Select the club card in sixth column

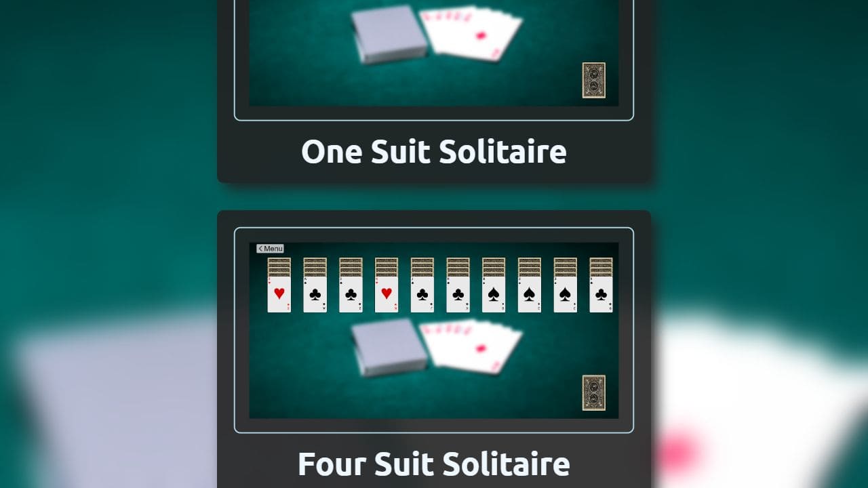(x=458, y=294)
